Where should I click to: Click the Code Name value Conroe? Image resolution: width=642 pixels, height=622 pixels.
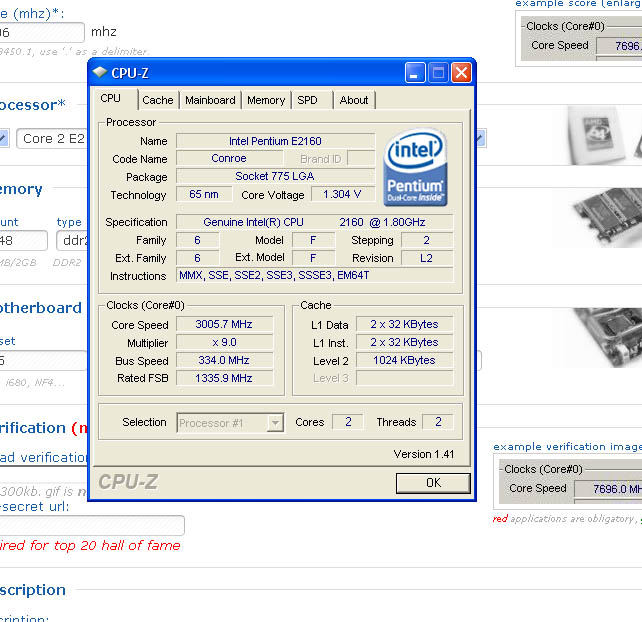tap(229, 158)
